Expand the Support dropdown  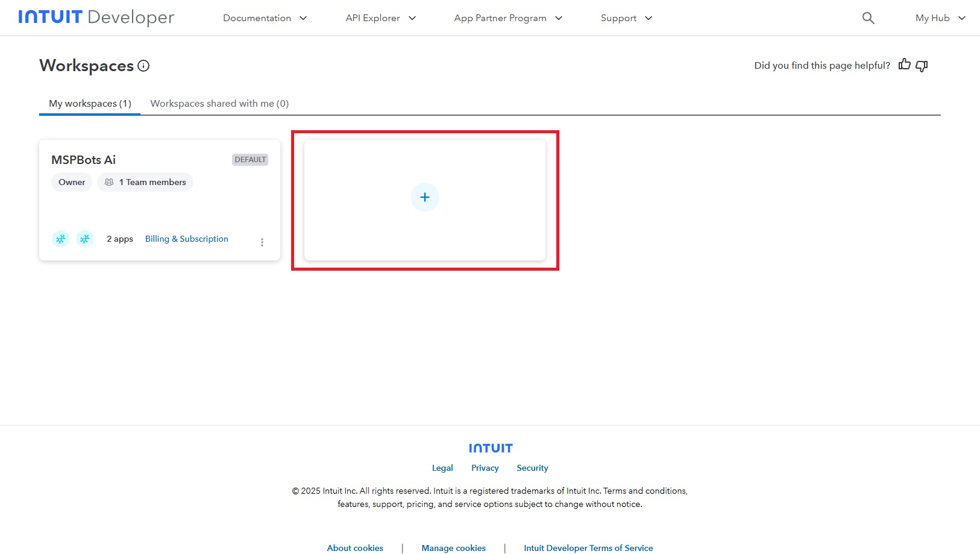626,18
